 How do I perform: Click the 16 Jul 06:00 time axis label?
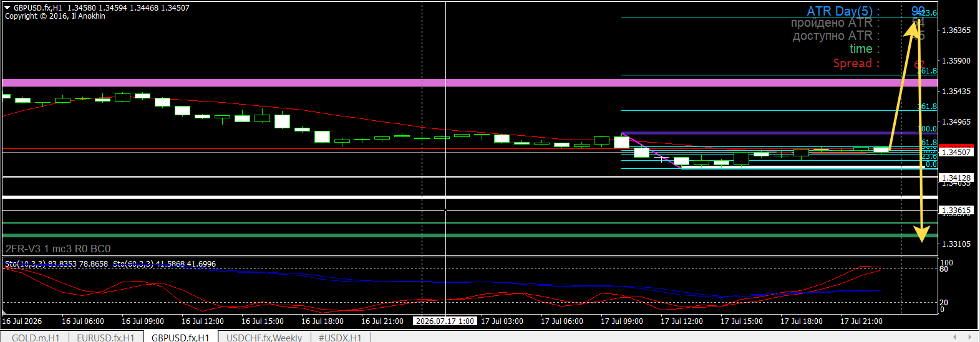tap(83, 321)
